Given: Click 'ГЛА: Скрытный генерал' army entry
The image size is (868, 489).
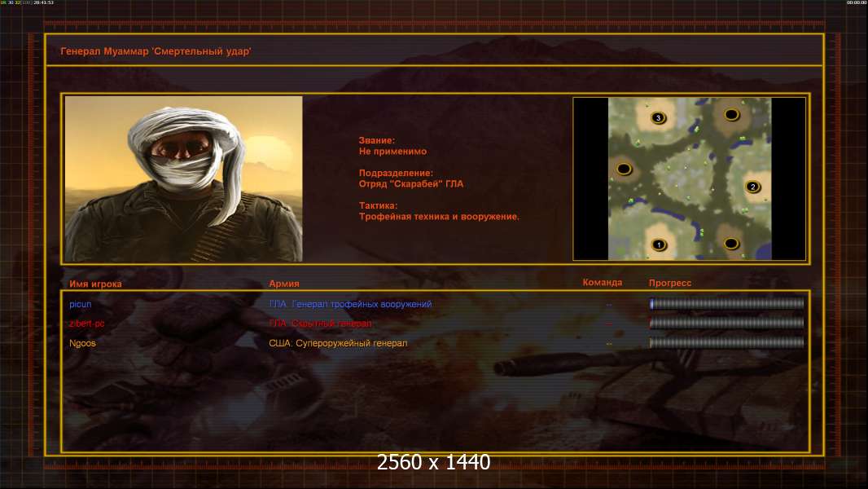Looking at the screenshot, I should pyautogui.click(x=321, y=324).
